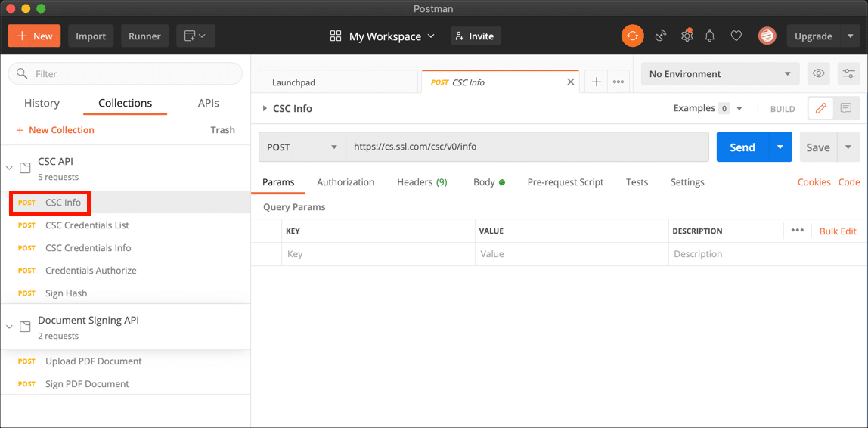Click the new tab plus icon

[596, 82]
